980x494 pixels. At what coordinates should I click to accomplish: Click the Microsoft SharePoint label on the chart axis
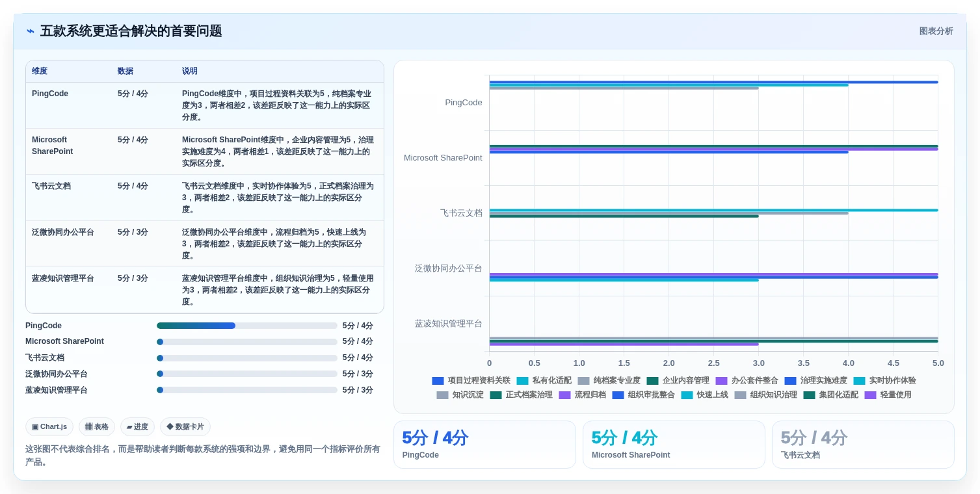tap(443, 158)
